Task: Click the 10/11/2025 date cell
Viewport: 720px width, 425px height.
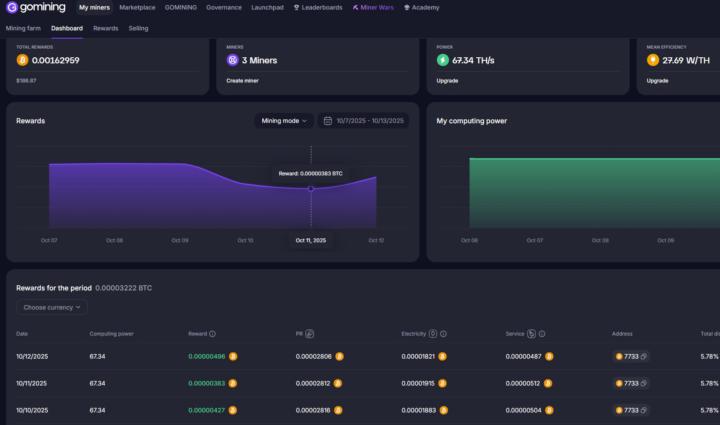Action: coord(32,384)
